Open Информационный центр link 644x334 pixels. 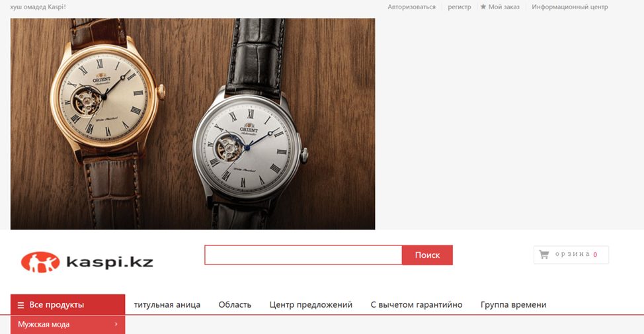tap(570, 7)
